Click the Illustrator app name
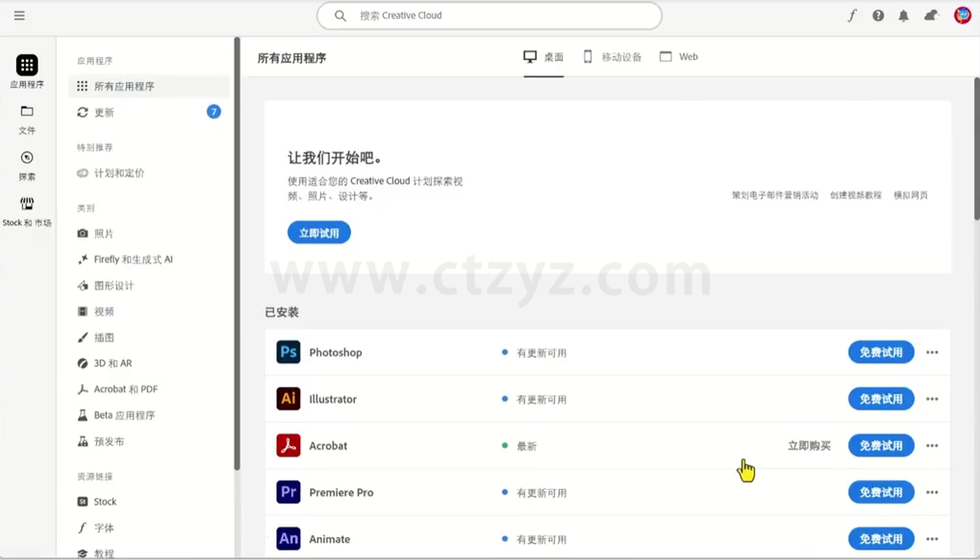The height and width of the screenshot is (559, 980). click(333, 399)
